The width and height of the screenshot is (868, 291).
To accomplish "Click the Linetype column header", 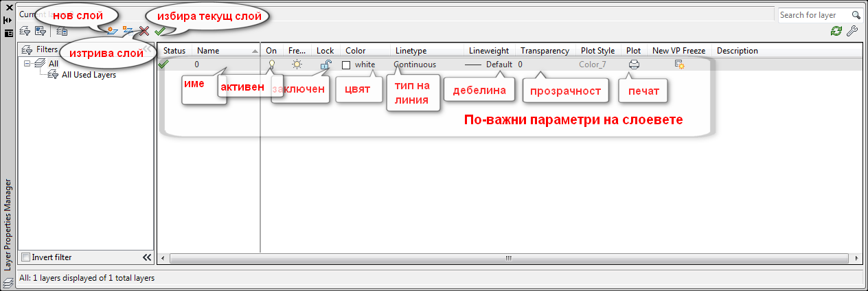I will [426, 50].
